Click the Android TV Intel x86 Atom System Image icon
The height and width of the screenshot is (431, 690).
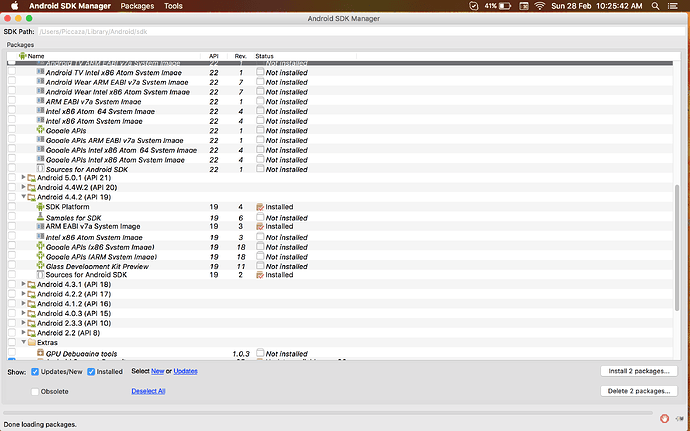[40, 72]
